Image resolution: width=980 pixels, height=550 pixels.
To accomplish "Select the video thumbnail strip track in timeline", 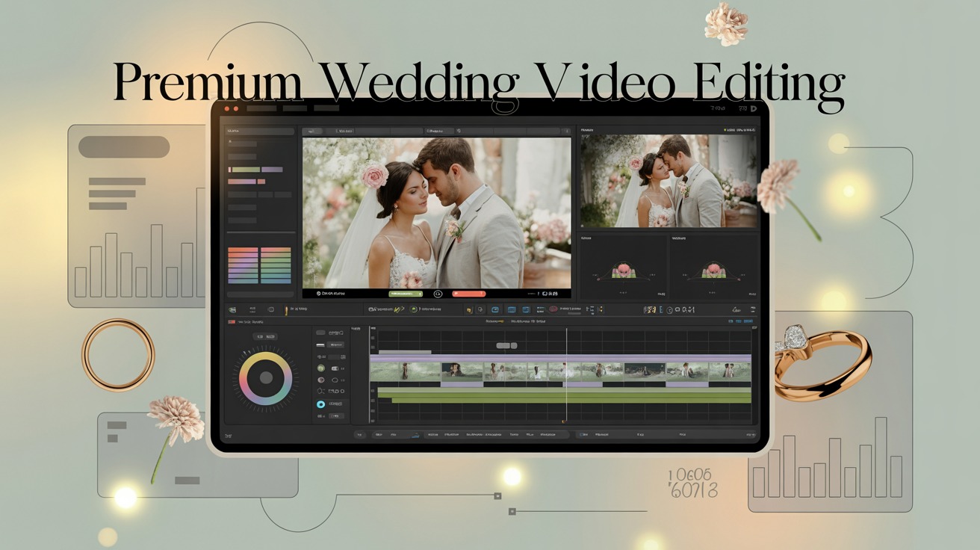I will [x=560, y=371].
